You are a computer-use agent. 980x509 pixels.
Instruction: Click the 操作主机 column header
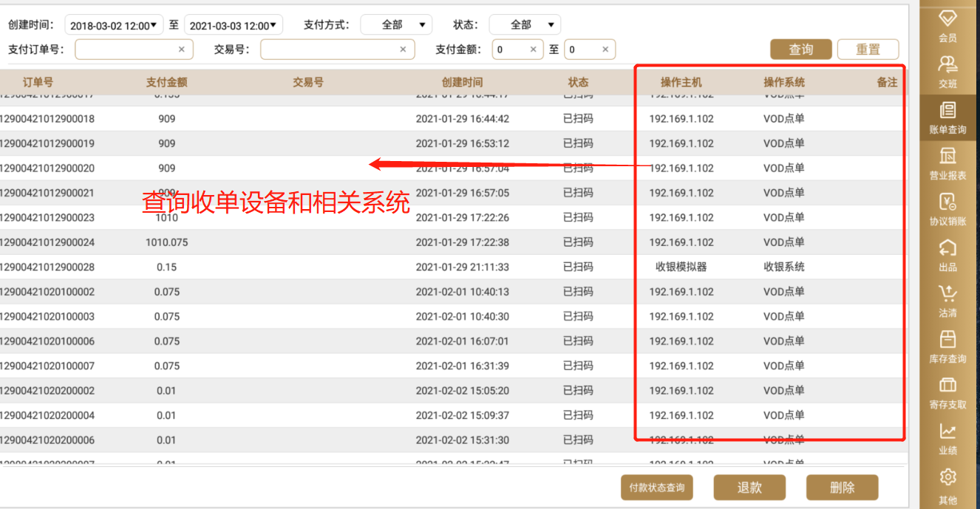pos(681,82)
